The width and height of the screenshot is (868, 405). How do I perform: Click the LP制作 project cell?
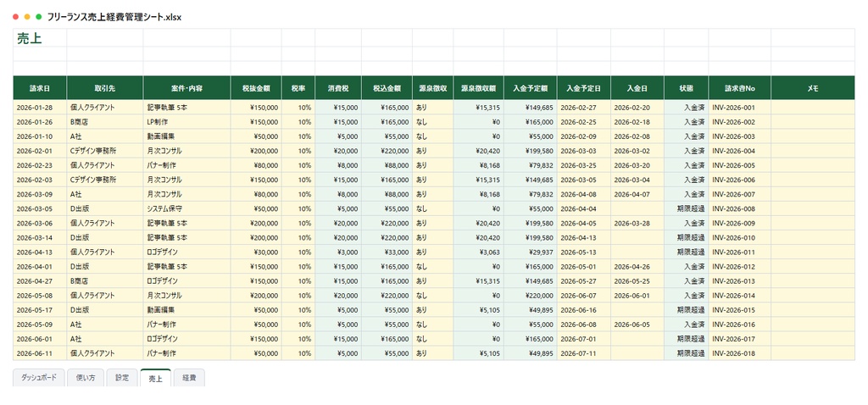click(186, 122)
